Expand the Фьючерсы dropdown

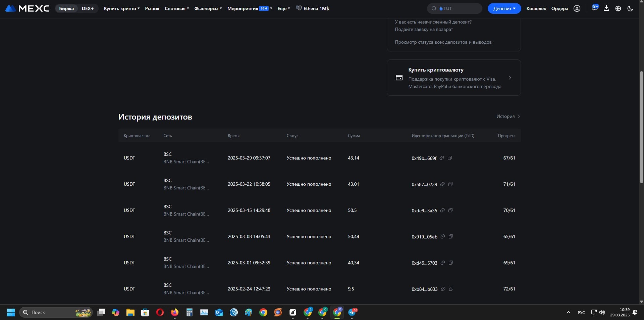(208, 8)
